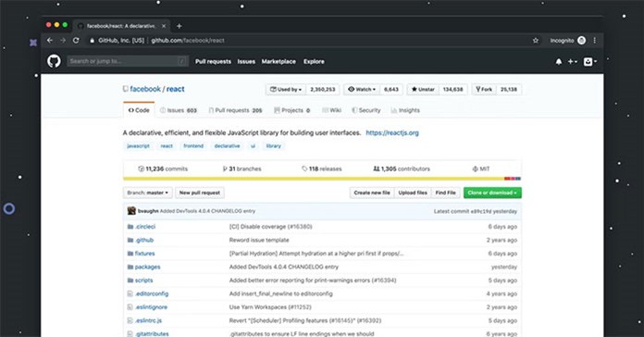Click the Upload files button
This screenshot has height=337, width=644.
tap(413, 193)
